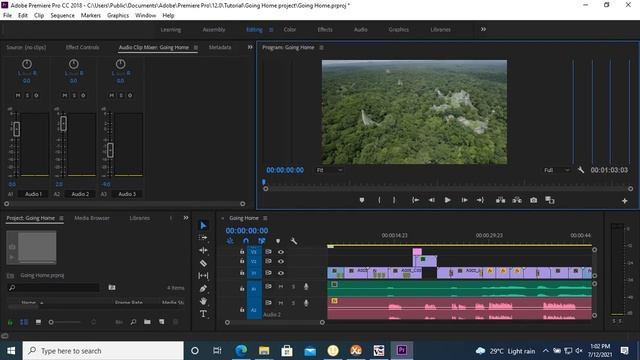Mute Audio 1 in Audio Clip Mixer
This screenshot has height=360, width=640.
[x=18, y=95]
